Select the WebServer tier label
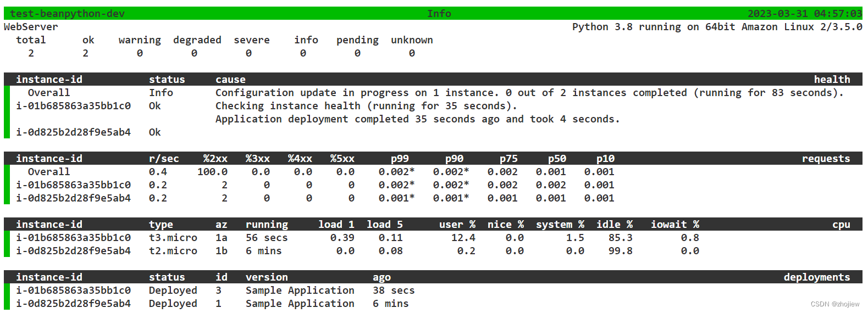Image resolution: width=868 pixels, height=313 pixels. (31, 27)
